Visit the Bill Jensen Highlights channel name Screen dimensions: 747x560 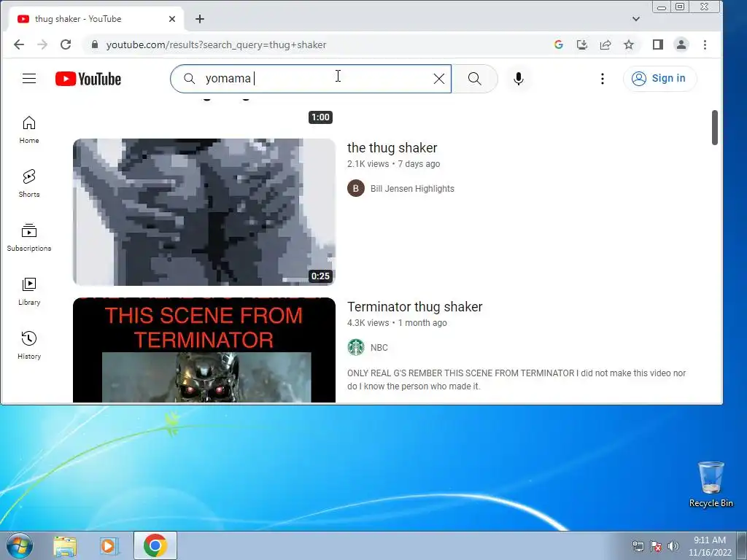click(412, 189)
